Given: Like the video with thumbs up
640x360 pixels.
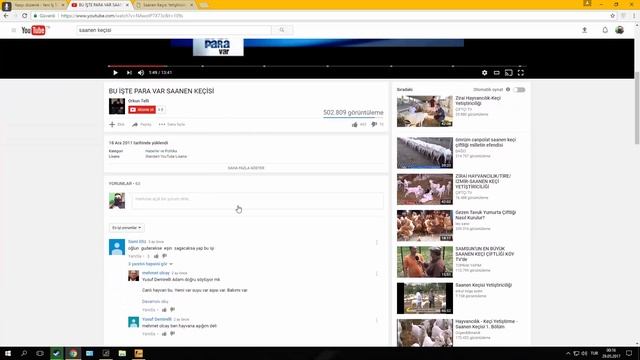Looking at the screenshot, I should pyautogui.click(x=355, y=124).
